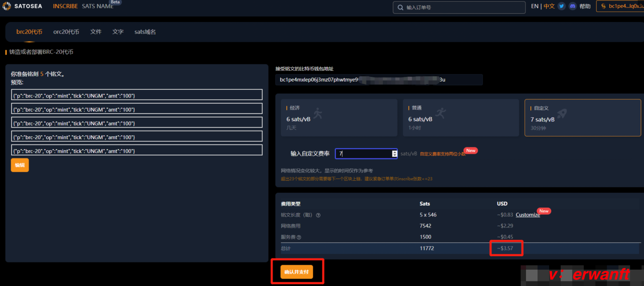The image size is (644, 286).
Task: Click the orange 编辑 button
Action: tap(20, 165)
